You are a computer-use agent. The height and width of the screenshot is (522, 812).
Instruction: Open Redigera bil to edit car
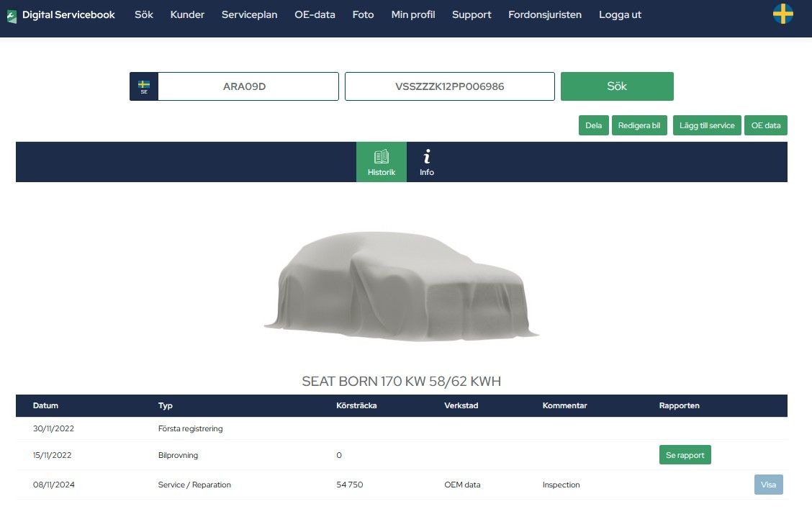point(640,125)
